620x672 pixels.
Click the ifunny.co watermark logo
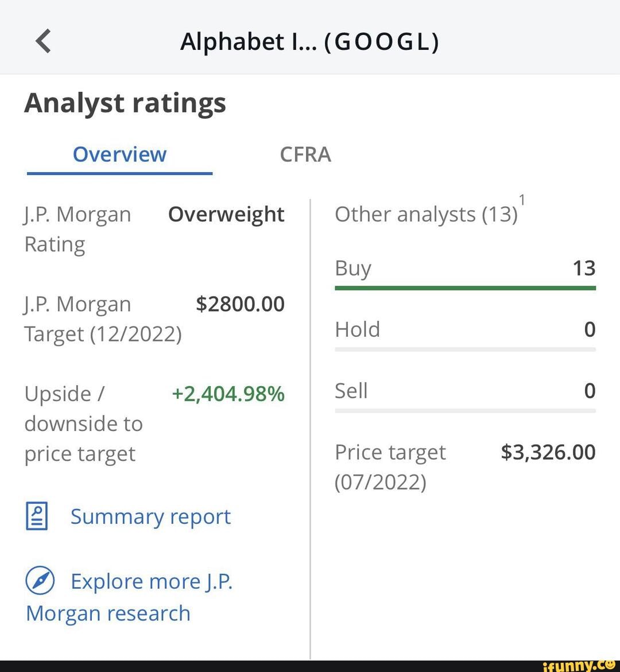[580, 666]
